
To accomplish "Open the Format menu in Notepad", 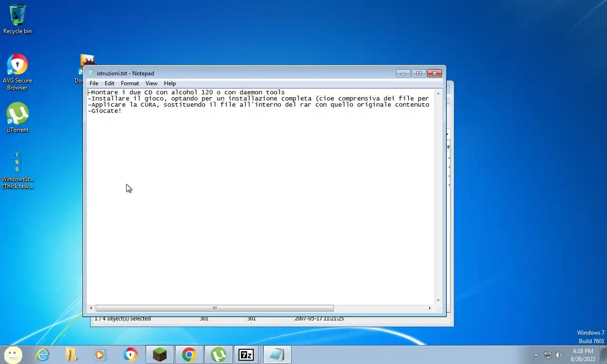I will click(x=130, y=83).
